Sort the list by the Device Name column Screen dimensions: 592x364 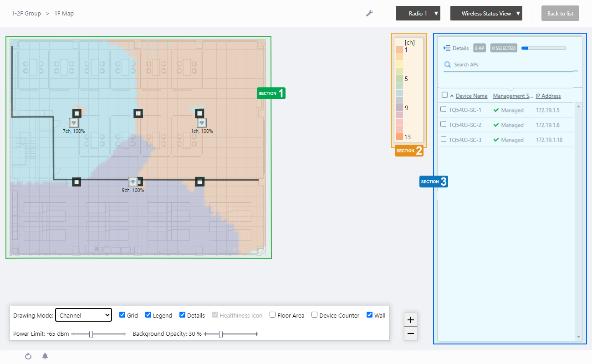(471, 96)
